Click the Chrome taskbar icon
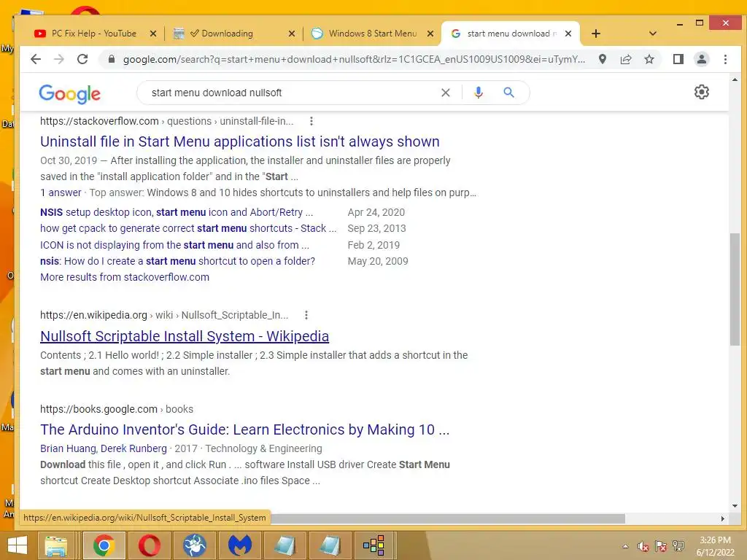The width and height of the screenshot is (747, 560). (x=104, y=545)
